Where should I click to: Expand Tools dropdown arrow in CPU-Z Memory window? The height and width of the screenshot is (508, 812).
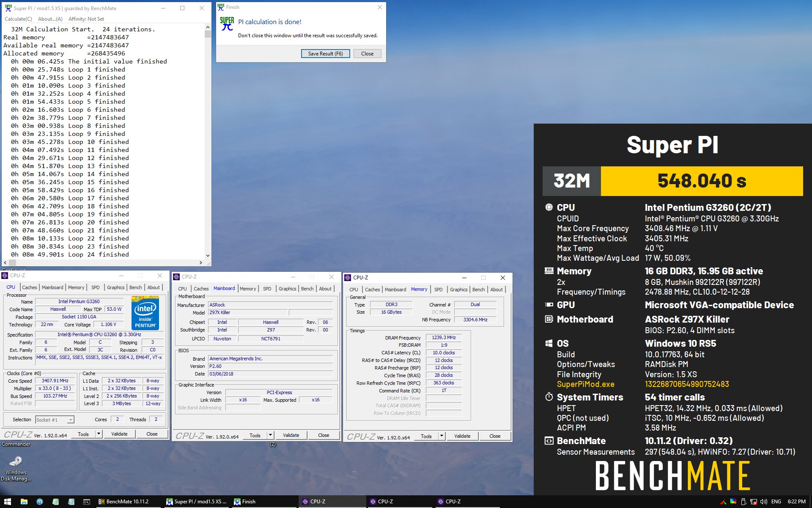tap(442, 436)
